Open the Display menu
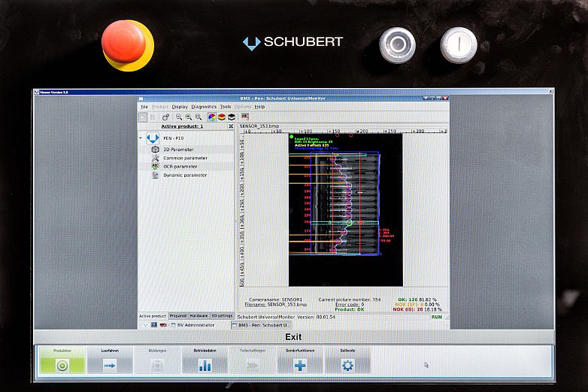 point(180,107)
